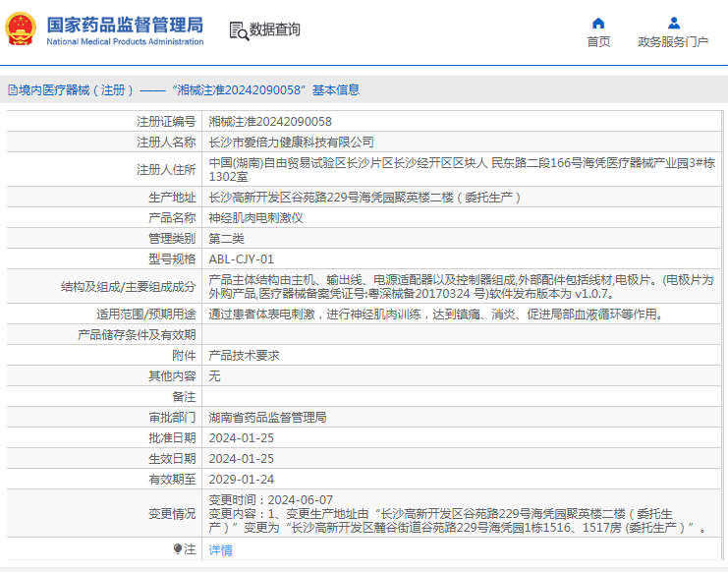Click the 数据查询 magnifier icon
The width and height of the screenshot is (728, 573).
(238, 30)
